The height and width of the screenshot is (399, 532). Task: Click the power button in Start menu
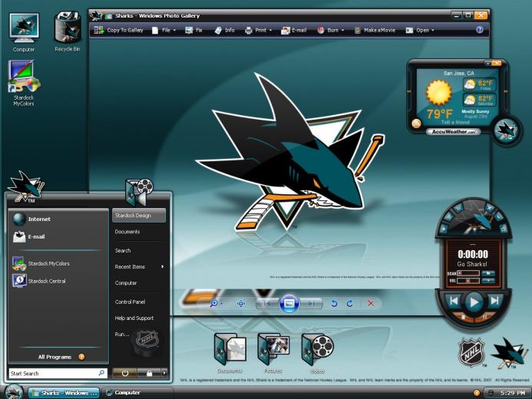coord(124,373)
